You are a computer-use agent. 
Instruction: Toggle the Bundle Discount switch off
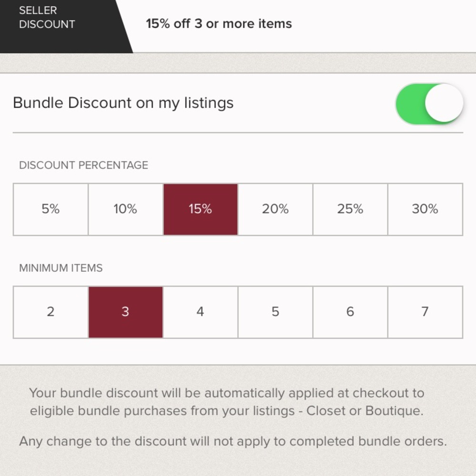point(429,104)
